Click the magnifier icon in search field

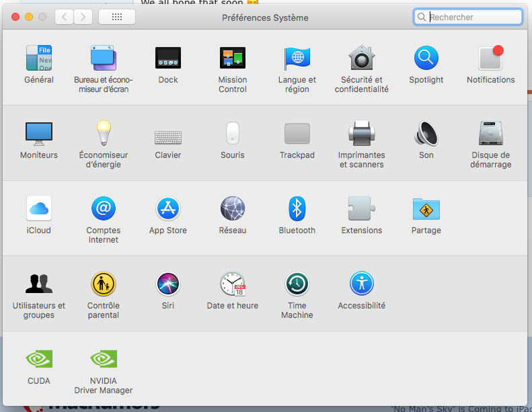[x=422, y=17]
